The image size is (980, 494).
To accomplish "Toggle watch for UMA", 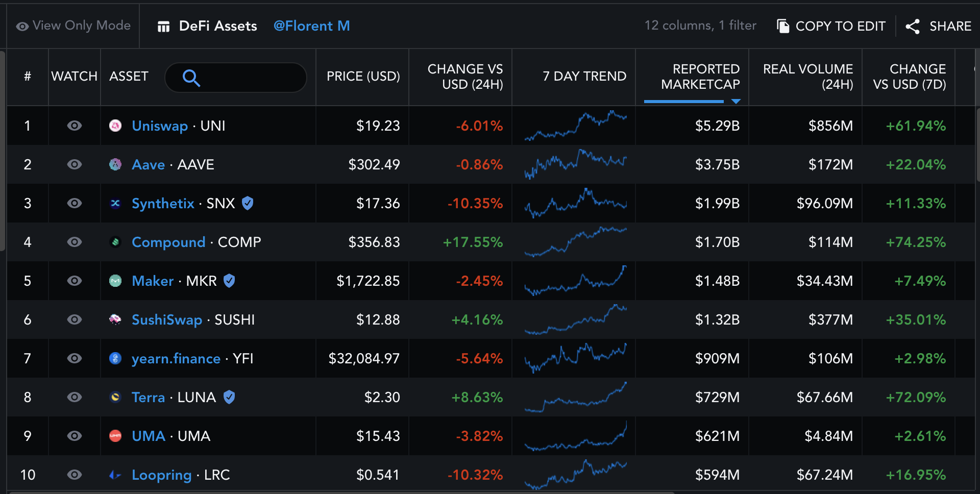I will click(75, 436).
